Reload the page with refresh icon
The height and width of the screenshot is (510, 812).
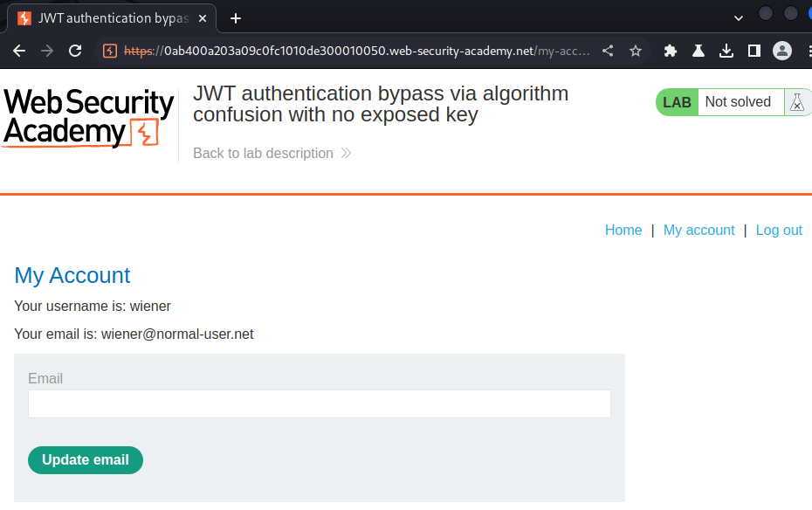tap(75, 51)
